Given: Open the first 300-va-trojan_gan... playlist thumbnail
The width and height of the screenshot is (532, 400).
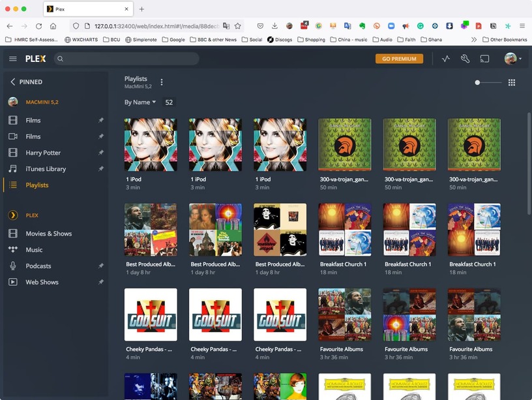Looking at the screenshot, I should point(344,145).
